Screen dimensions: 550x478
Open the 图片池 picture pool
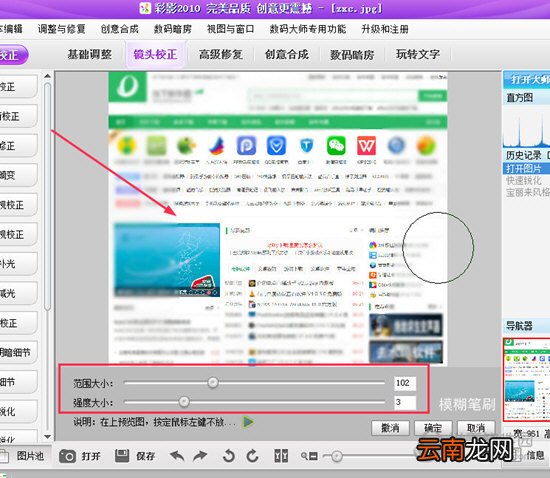pos(30,456)
